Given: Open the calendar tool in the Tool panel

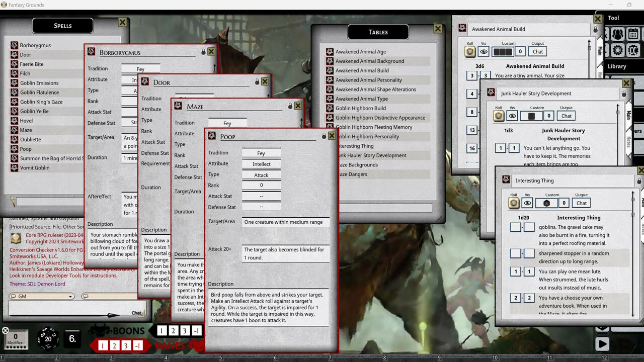Looking at the screenshot, I should 633,33.
